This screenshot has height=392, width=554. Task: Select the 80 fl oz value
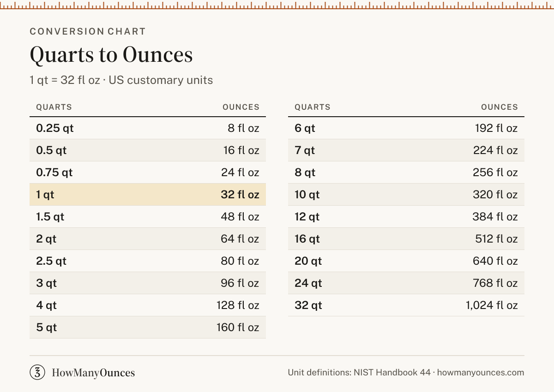240,261
